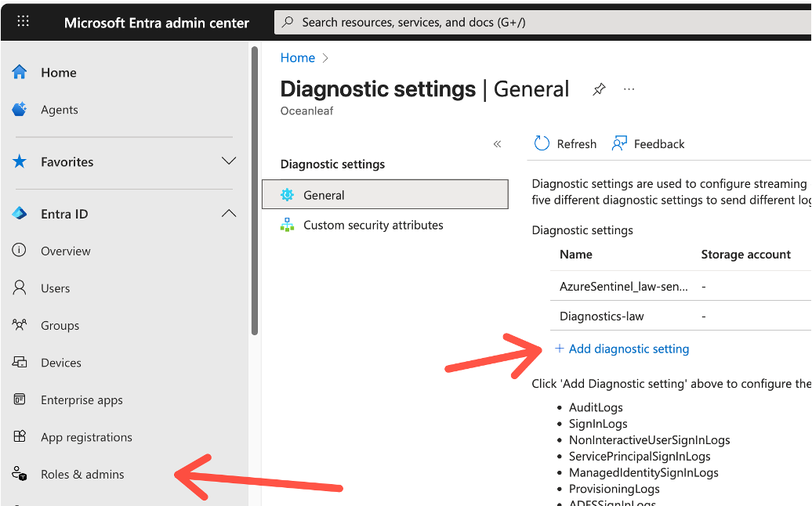Screen dimensions: 812x506
Task: Pin the Diagnostic settings page
Action: 599,89
